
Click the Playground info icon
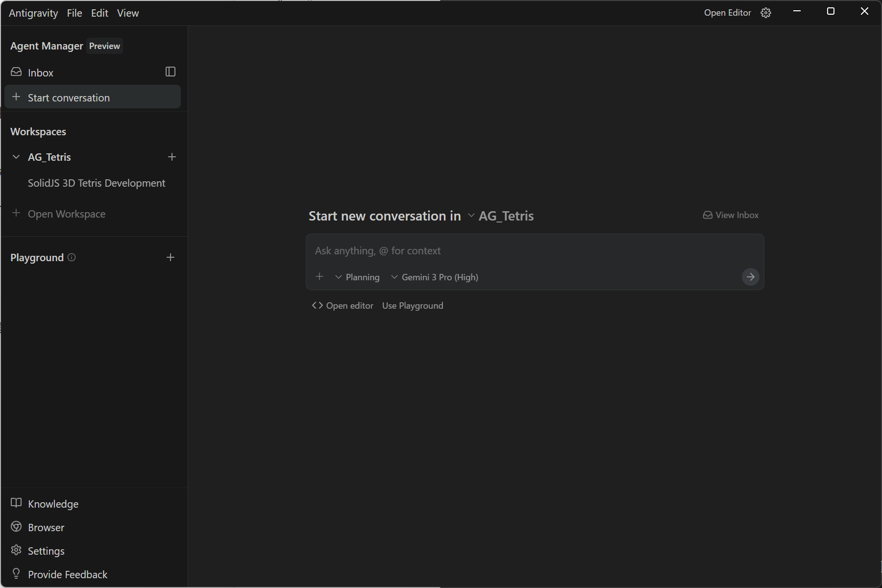point(72,258)
